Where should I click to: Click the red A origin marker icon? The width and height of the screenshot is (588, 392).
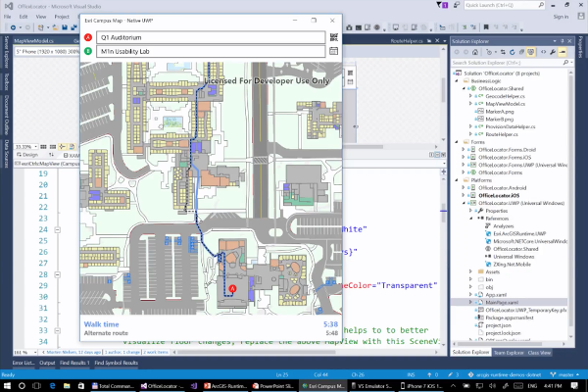coord(88,35)
